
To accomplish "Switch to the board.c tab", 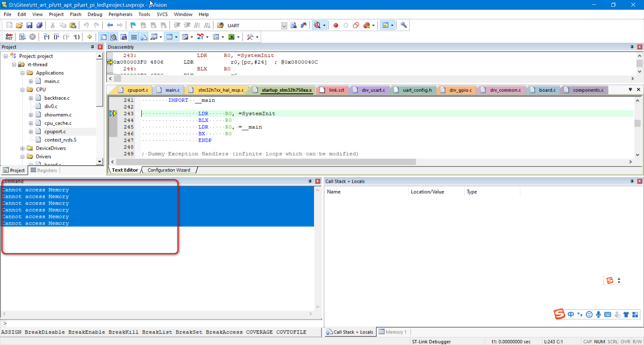I will coord(547,90).
